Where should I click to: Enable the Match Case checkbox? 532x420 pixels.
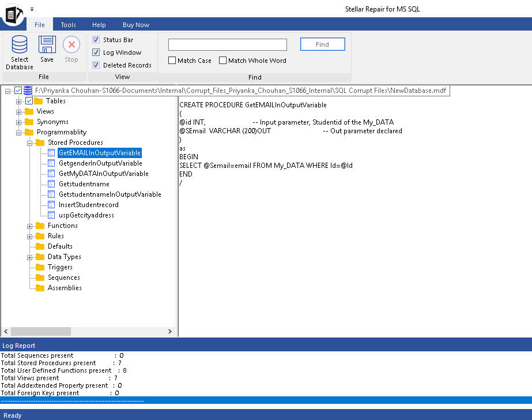pos(172,61)
